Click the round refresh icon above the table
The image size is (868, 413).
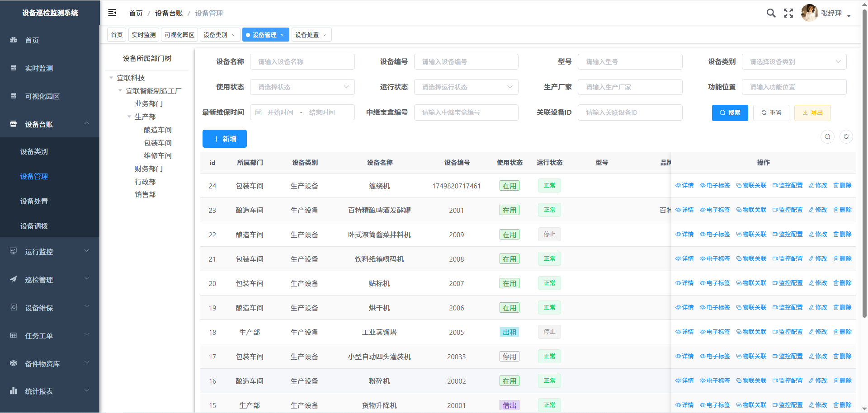click(x=846, y=136)
